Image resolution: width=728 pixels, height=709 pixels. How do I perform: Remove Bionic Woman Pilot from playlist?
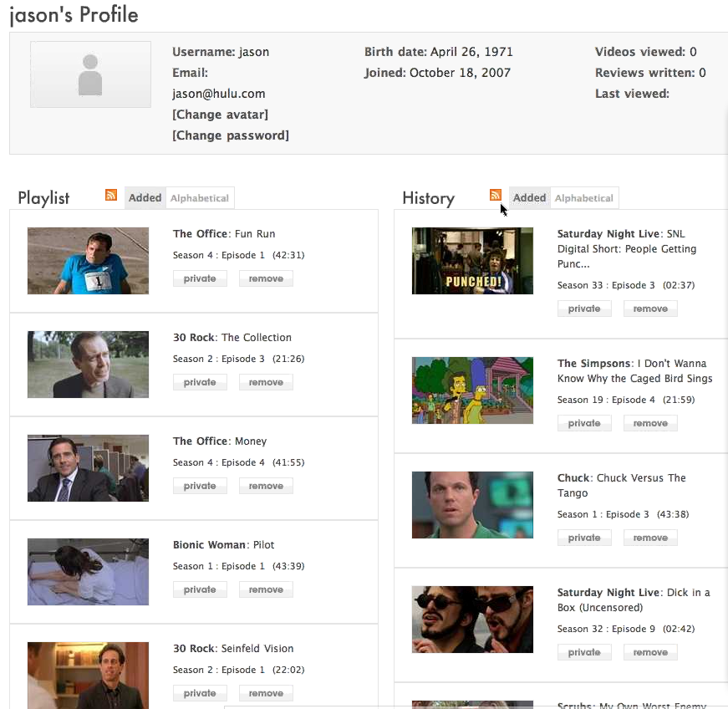(x=266, y=589)
